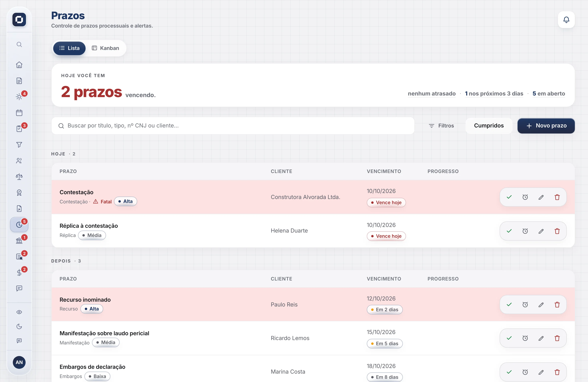Focus the search field 'Buscar por título'

(233, 126)
